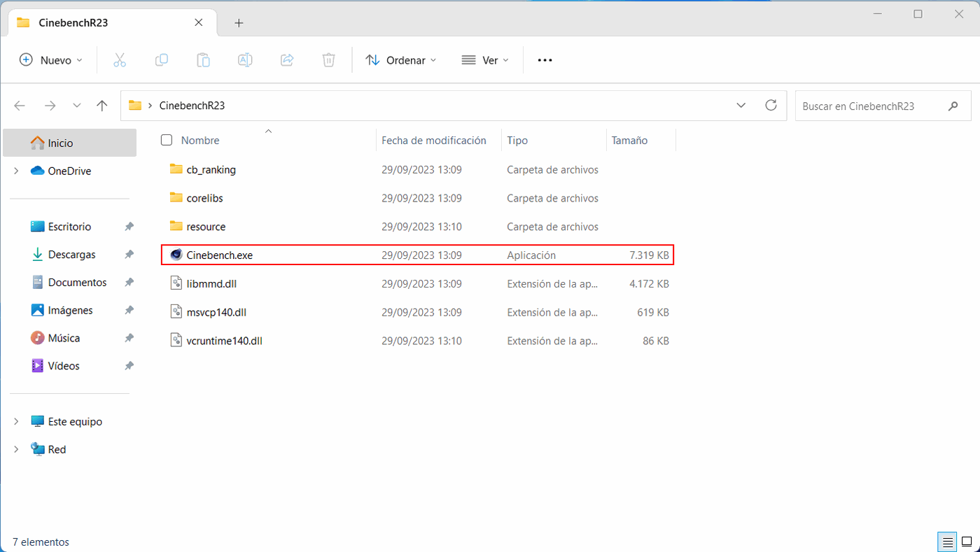Click the Delete trash can icon
This screenshot has height=552, width=980.
328,60
